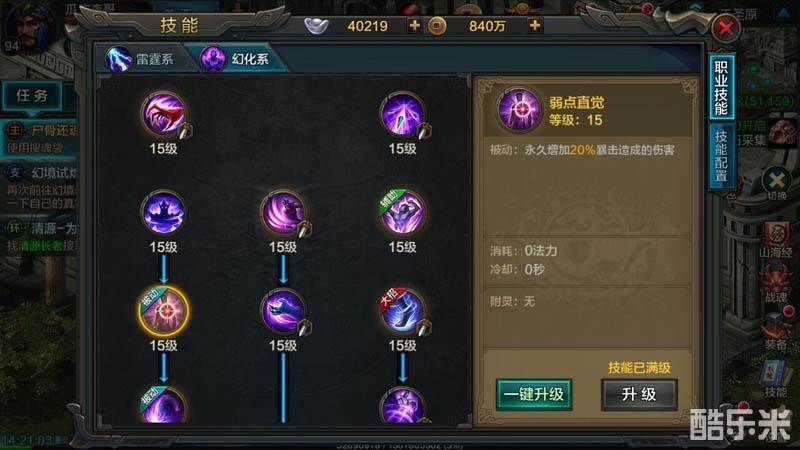Image resolution: width=800 pixels, height=450 pixels.
Task: Click the 一键升级 button
Action: point(534,394)
